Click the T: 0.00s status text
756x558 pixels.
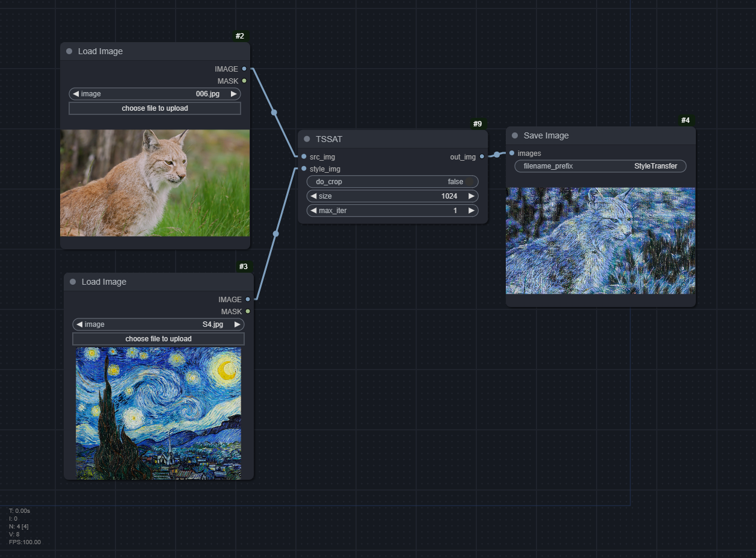(20, 511)
